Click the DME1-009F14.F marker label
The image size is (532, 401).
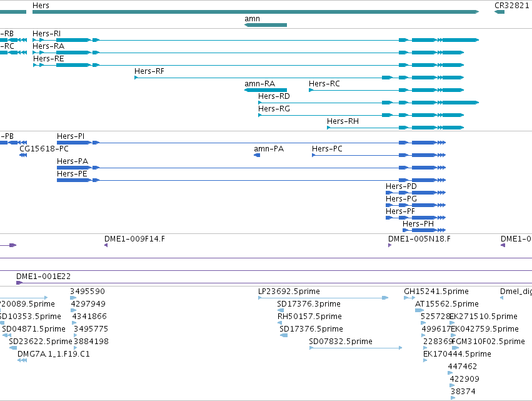pyautogui.click(x=134, y=239)
